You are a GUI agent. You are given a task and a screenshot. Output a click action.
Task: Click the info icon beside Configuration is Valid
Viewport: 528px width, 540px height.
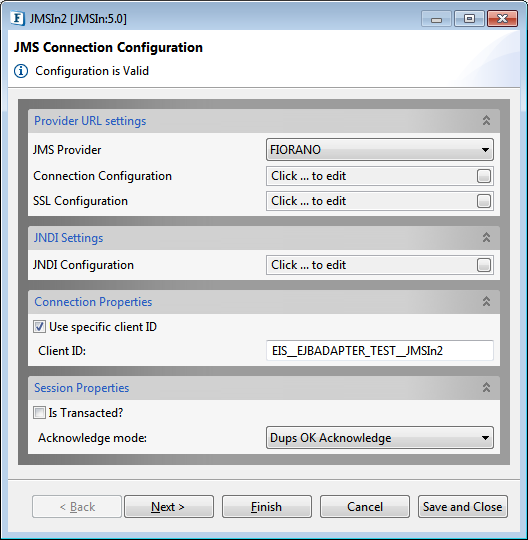(21, 71)
